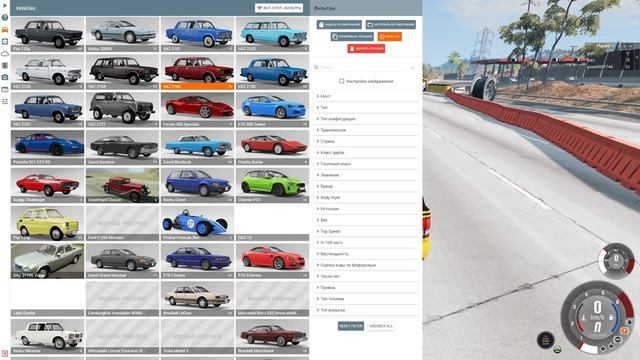The width and height of the screenshot is (640, 360).
Task: Expand the Трансмиссия filter group
Action: point(366,130)
